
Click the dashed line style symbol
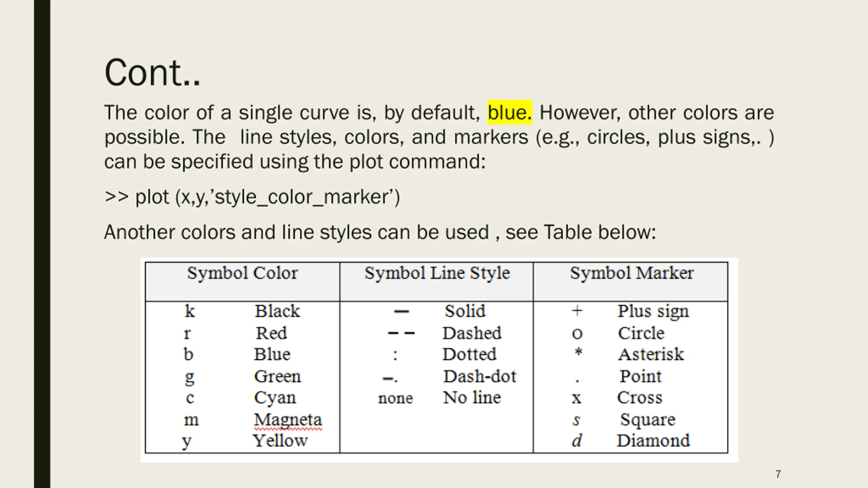401,333
